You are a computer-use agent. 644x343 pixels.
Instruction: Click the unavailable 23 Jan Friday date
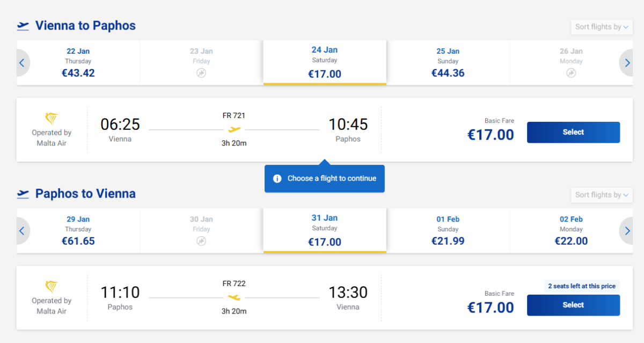[x=201, y=63]
